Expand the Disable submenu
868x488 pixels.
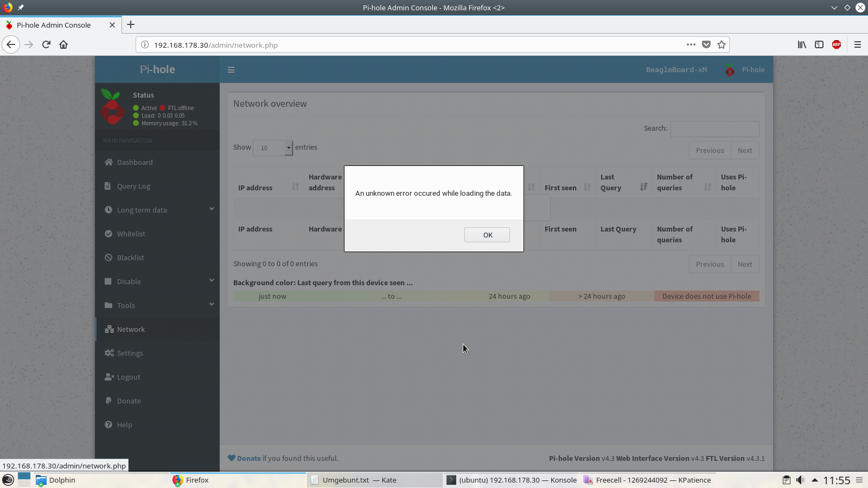[157, 281]
